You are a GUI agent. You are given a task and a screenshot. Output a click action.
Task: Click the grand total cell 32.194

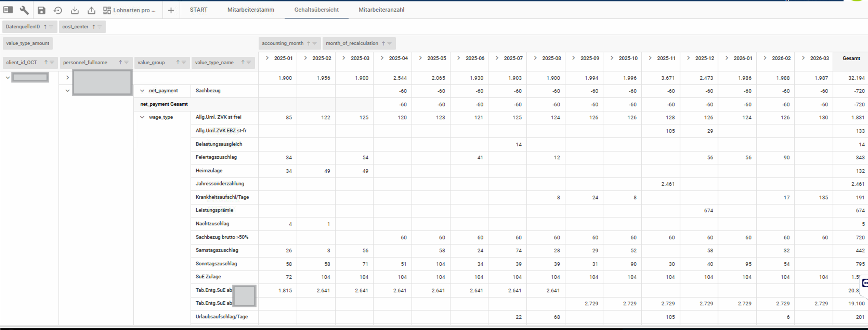[x=856, y=78]
